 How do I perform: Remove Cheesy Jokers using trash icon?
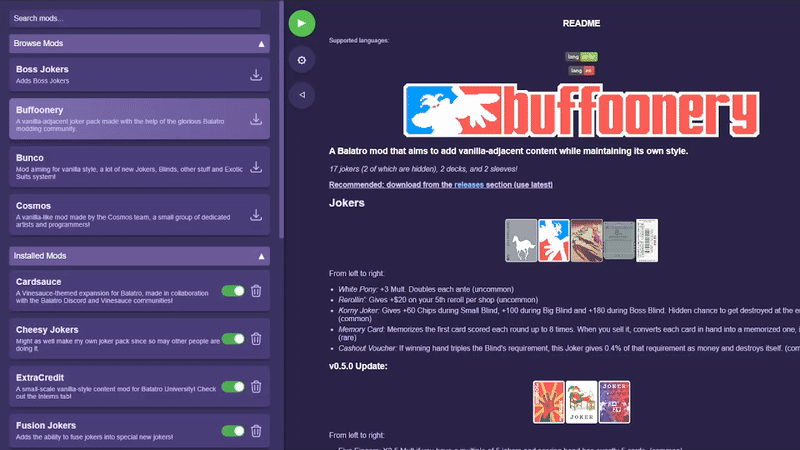click(x=256, y=339)
